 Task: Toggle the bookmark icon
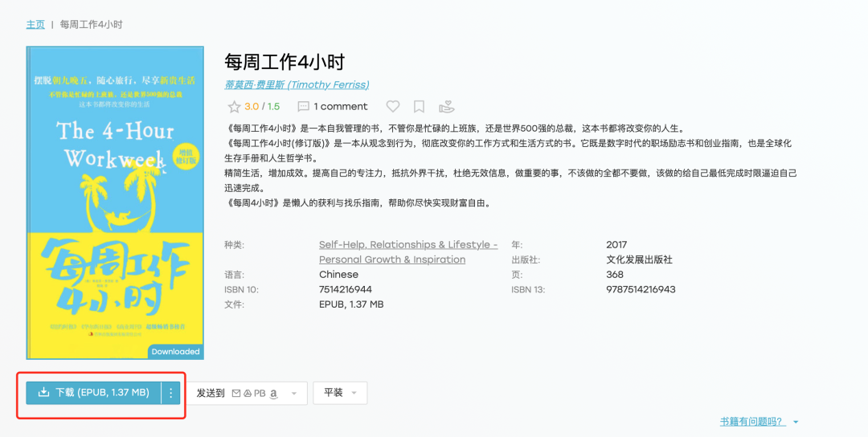419,106
